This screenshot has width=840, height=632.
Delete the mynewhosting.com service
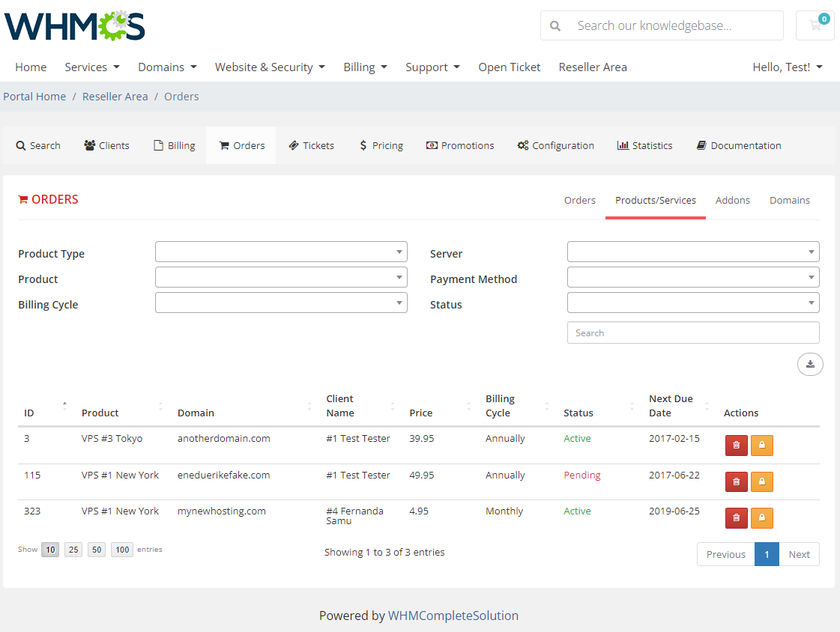click(736, 518)
